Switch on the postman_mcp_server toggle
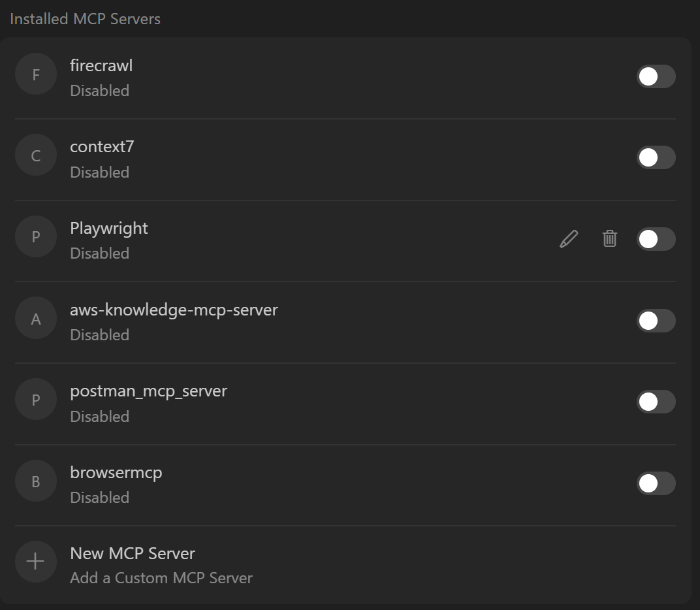700x610 pixels. [656, 402]
